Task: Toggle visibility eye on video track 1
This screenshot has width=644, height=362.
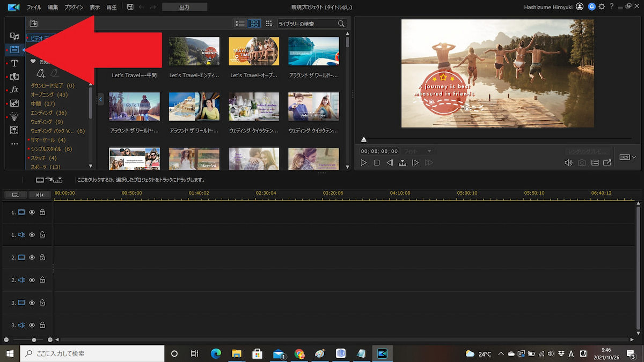Action: coord(32,212)
